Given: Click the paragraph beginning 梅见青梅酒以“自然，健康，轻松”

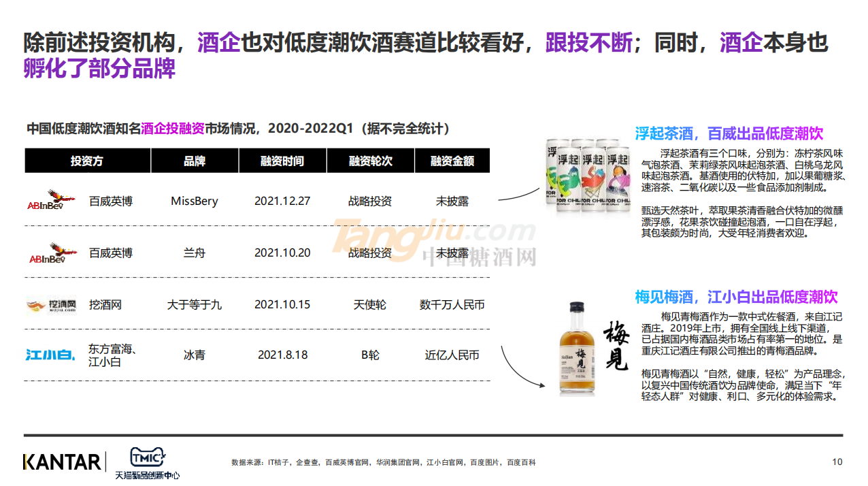Looking at the screenshot, I should coord(744,385).
